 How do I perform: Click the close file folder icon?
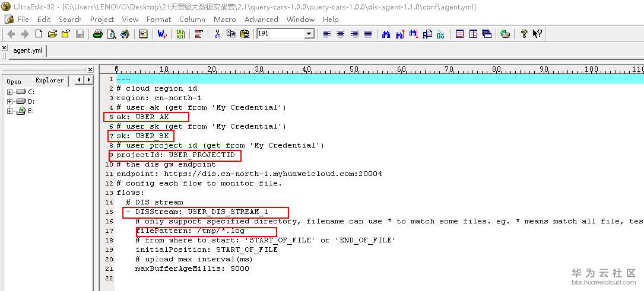tap(66, 34)
